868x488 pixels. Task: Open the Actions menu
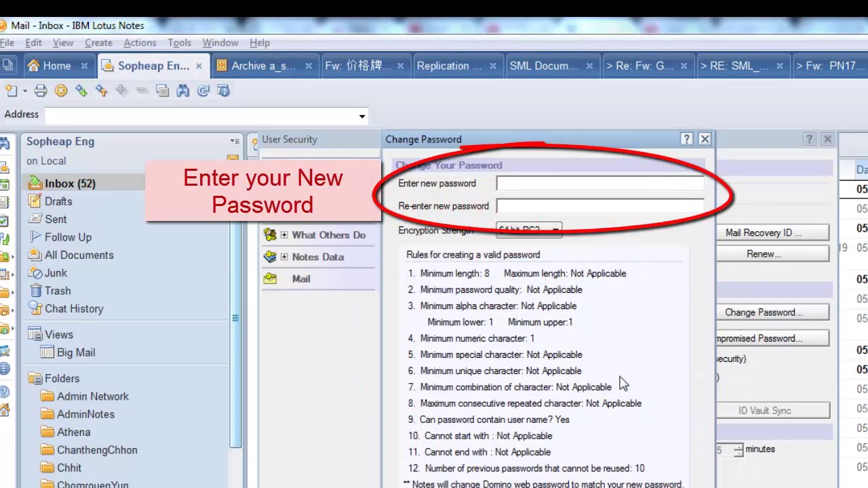click(140, 43)
